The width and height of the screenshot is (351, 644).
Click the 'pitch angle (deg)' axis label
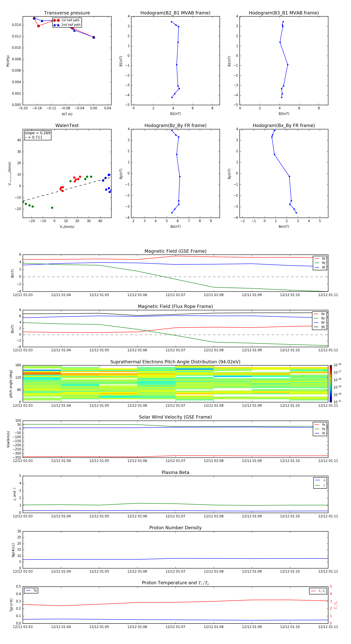pyautogui.click(x=11, y=384)
